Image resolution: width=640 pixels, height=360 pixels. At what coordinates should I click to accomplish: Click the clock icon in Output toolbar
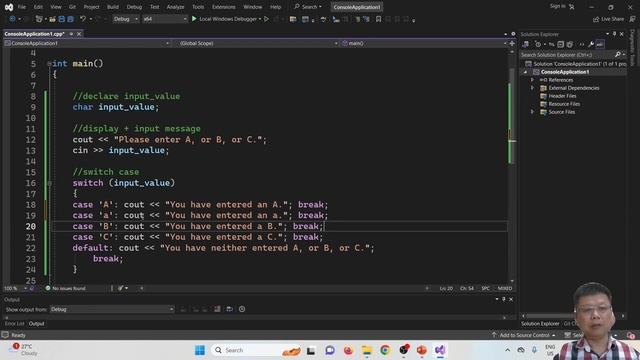tap(242, 309)
